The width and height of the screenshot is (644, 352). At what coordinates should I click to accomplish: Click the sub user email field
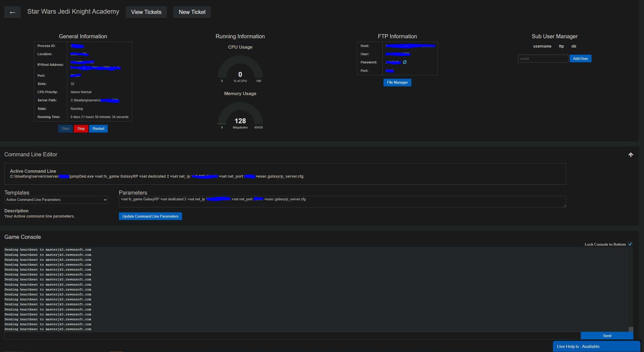[x=543, y=58]
